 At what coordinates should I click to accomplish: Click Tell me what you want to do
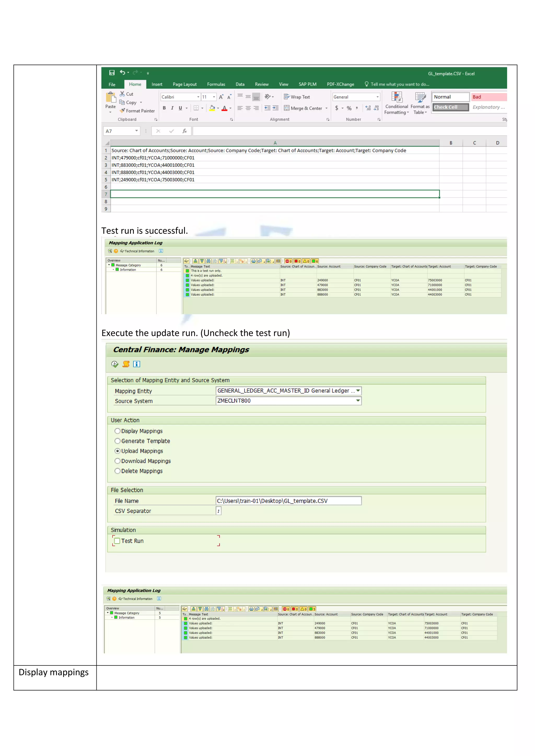tap(397, 84)
